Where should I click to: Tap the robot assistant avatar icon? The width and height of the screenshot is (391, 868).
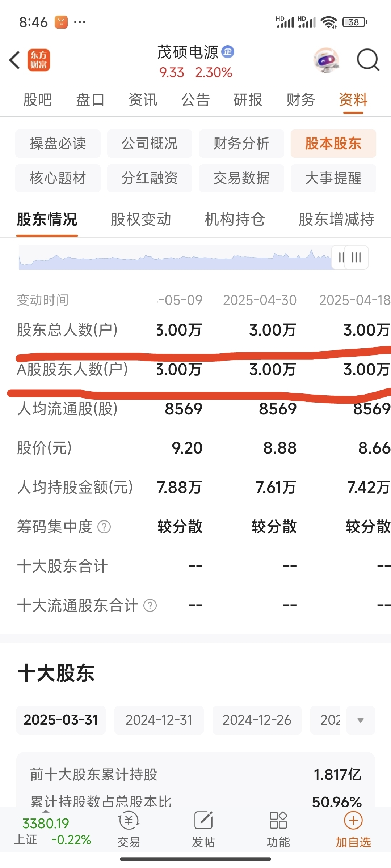[x=326, y=60]
